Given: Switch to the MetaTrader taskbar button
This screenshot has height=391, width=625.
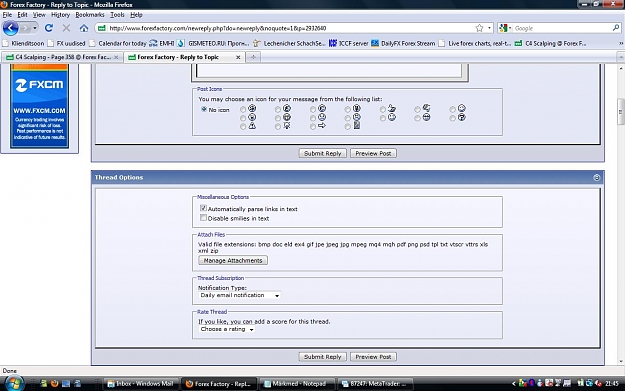Looking at the screenshot, I should 375,384.
